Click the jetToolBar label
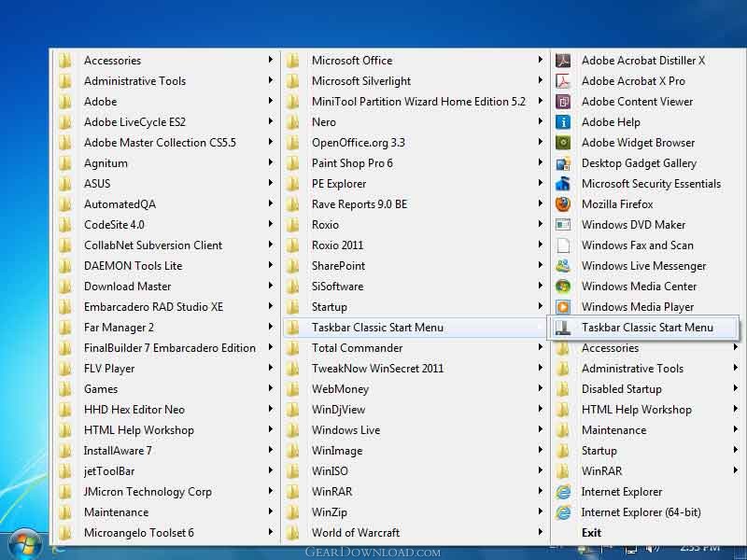The image size is (747, 560). (x=109, y=471)
